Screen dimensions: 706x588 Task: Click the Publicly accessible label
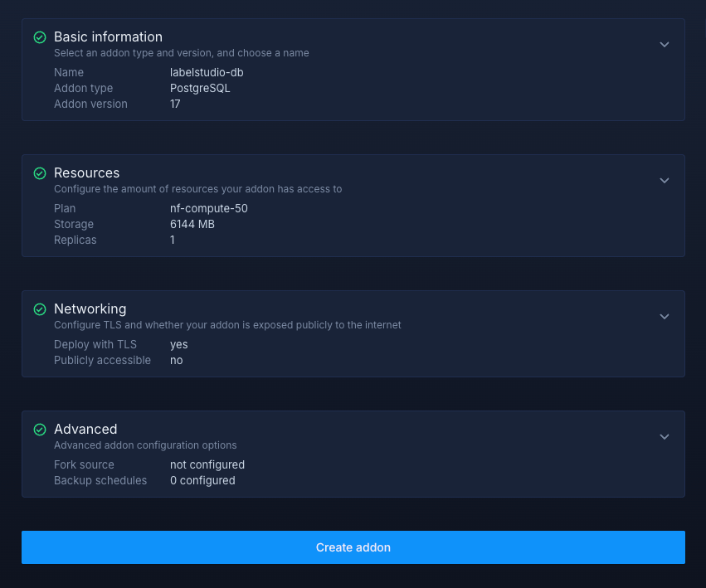click(102, 361)
